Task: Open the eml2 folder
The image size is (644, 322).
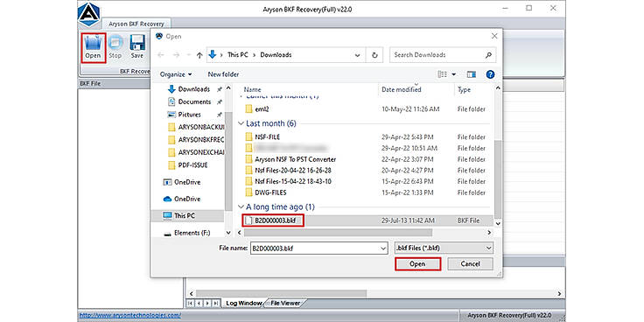Action: click(262, 109)
